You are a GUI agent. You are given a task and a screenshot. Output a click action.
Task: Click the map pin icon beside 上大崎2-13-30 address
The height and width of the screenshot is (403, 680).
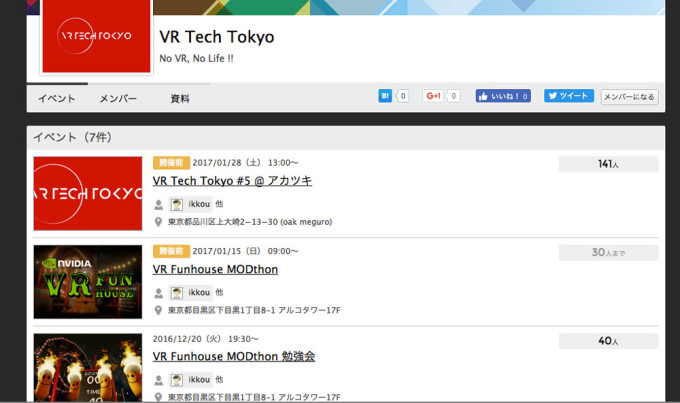pyautogui.click(x=158, y=222)
